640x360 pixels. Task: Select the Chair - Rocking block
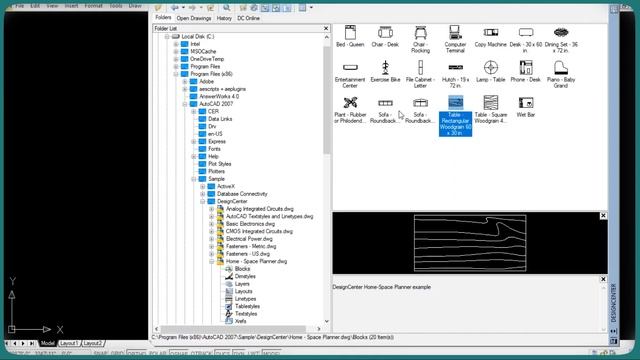(x=420, y=39)
